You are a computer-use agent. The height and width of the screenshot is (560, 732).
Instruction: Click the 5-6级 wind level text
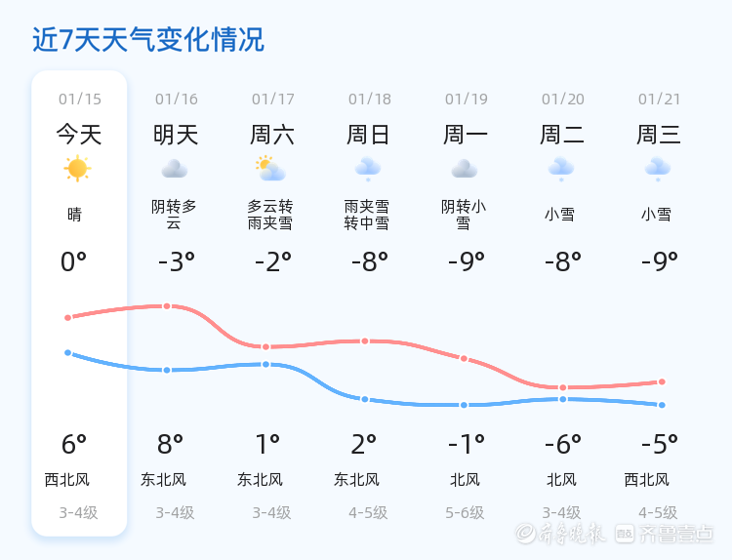(x=466, y=512)
